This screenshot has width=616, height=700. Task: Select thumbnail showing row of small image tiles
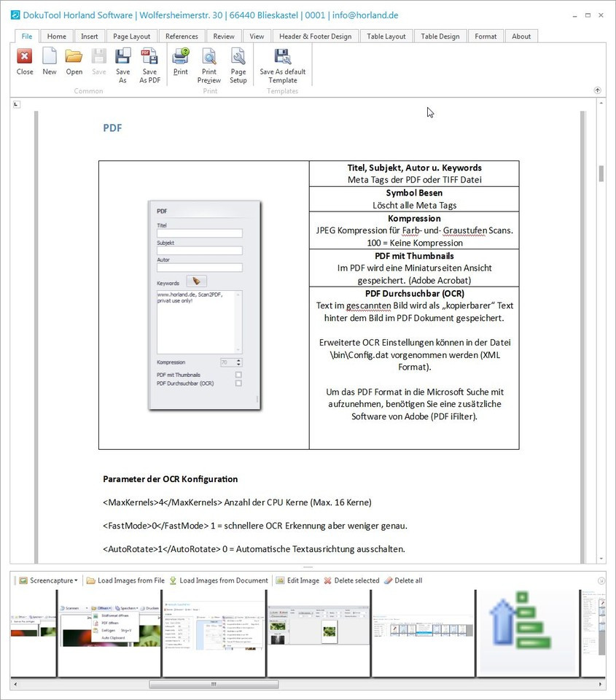(x=423, y=633)
